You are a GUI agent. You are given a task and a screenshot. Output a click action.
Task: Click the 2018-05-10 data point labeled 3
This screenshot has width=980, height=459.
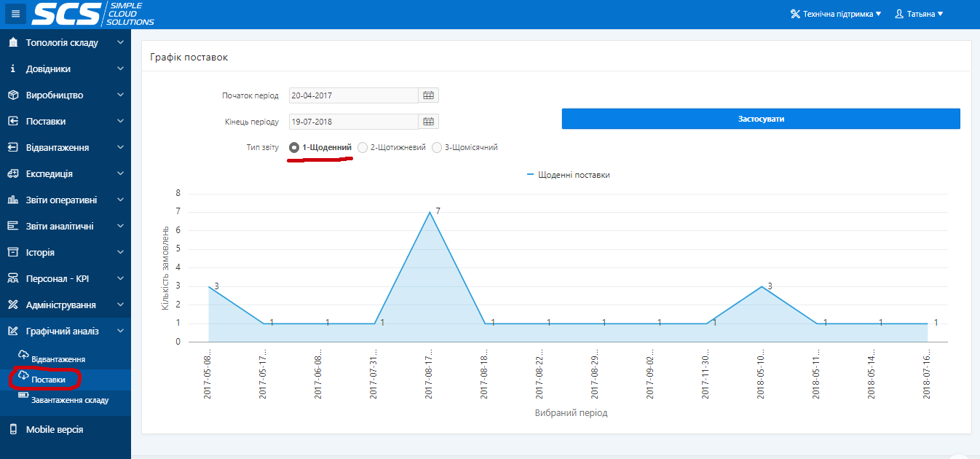click(x=762, y=286)
